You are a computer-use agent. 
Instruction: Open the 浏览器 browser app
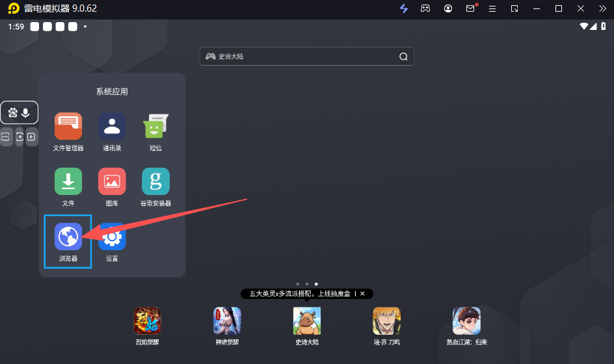[68, 237]
